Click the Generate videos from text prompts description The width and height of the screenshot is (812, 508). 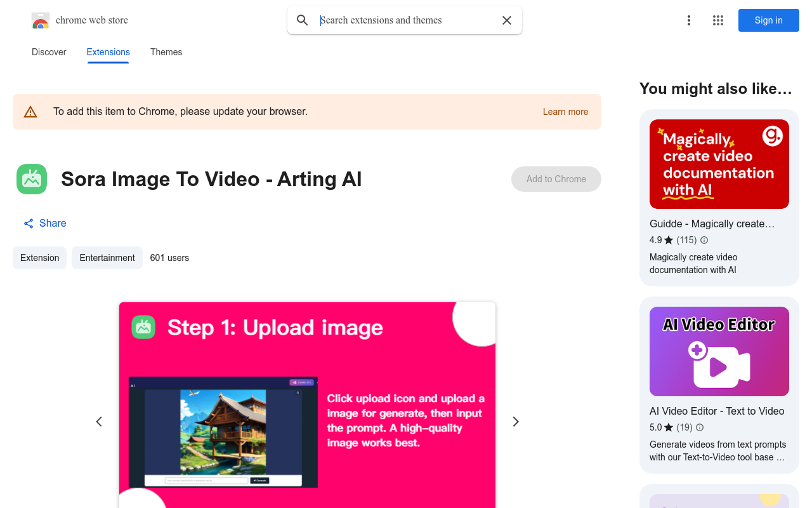(717, 451)
